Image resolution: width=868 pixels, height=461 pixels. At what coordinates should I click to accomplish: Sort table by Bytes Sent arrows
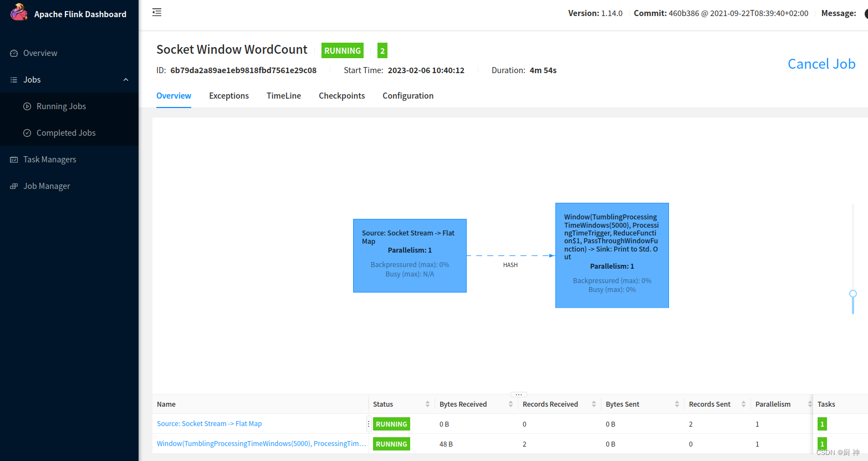677,404
